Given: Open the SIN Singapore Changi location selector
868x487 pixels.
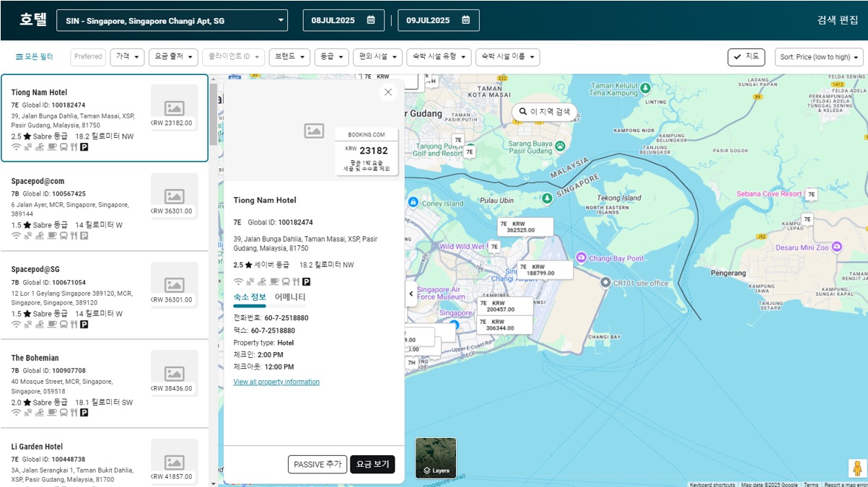Looking at the screenshot, I should [172, 20].
